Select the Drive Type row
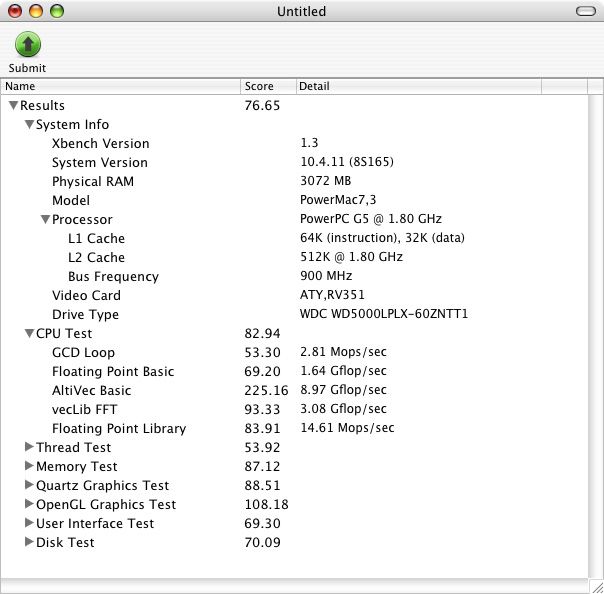Viewport: 604px width, 594px height. 295,314
